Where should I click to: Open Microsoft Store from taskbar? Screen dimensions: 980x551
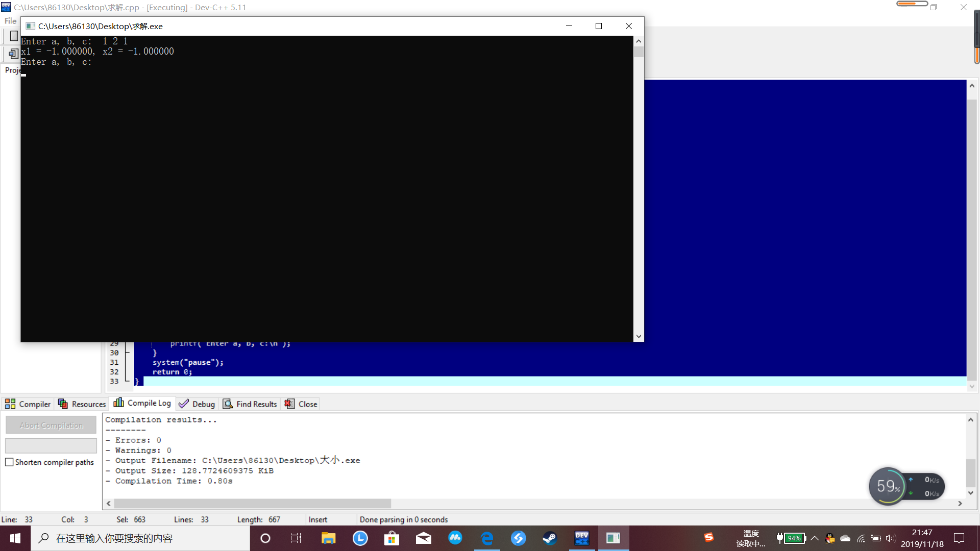coord(391,538)
